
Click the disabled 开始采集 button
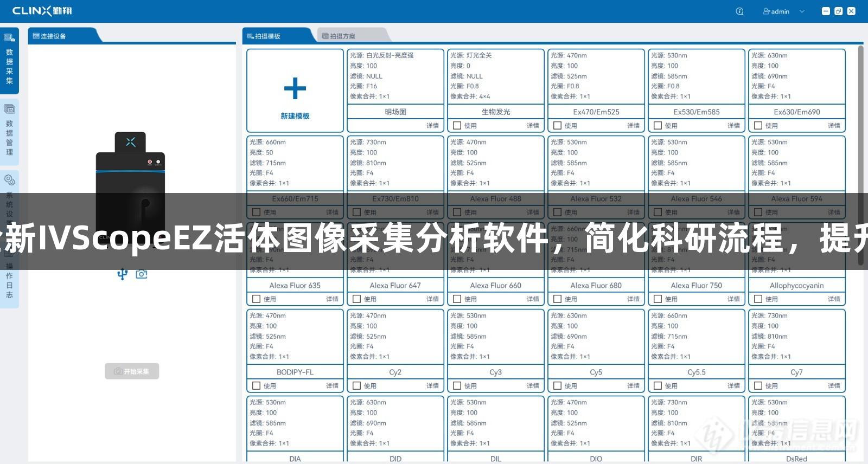132,371
